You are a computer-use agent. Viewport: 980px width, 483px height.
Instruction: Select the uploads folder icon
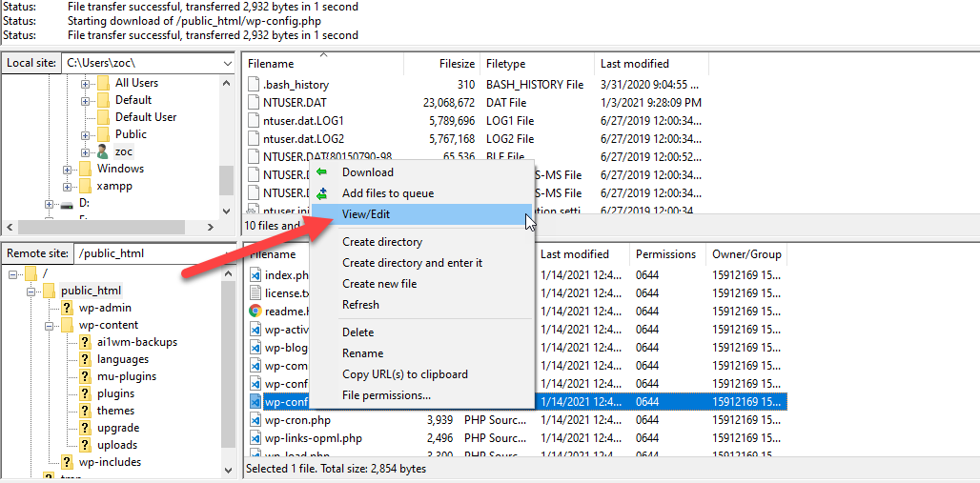point(85,446)
